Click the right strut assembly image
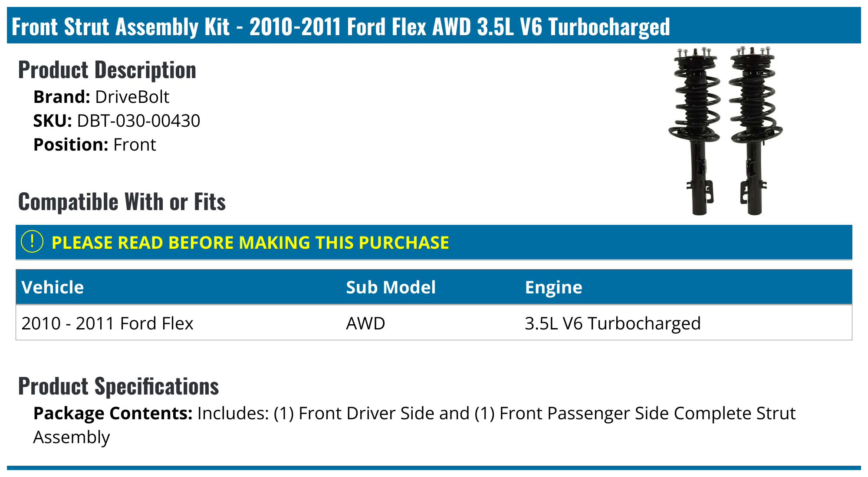868x477 pixels. pos(755,130)
